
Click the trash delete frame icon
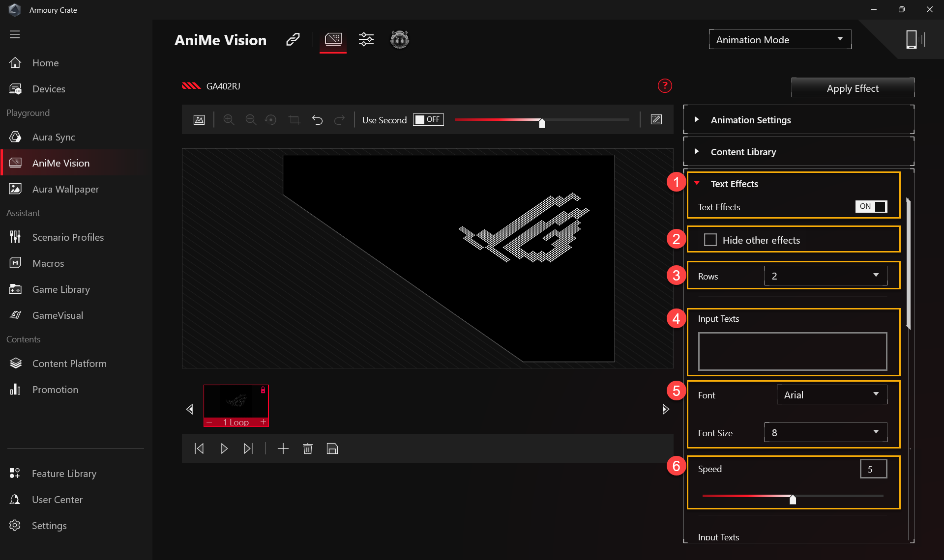click(x=308, y=448)
